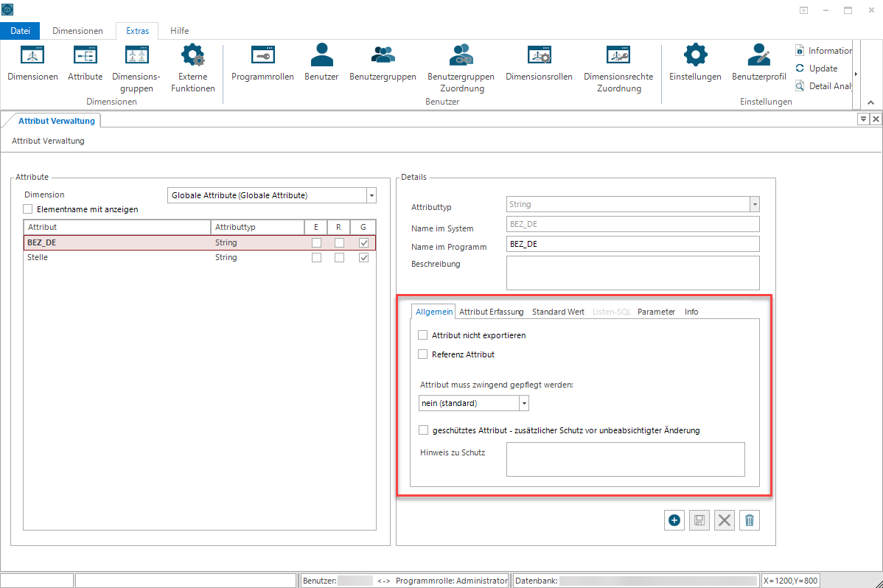Screen dimensions: 883x588
Task: Click the ribbon overflow arrow
Action: click(x=856, y=74)
